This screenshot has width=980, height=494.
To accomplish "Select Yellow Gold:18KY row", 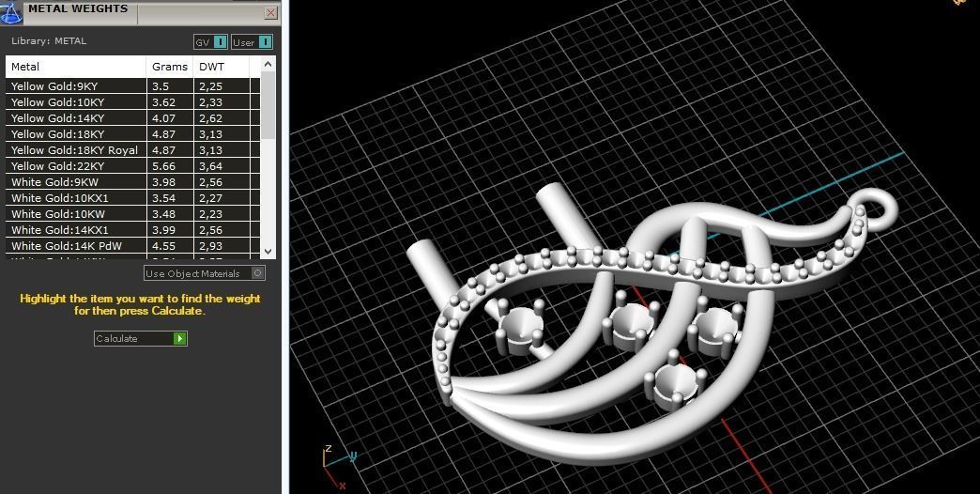I will click(132, 133).
